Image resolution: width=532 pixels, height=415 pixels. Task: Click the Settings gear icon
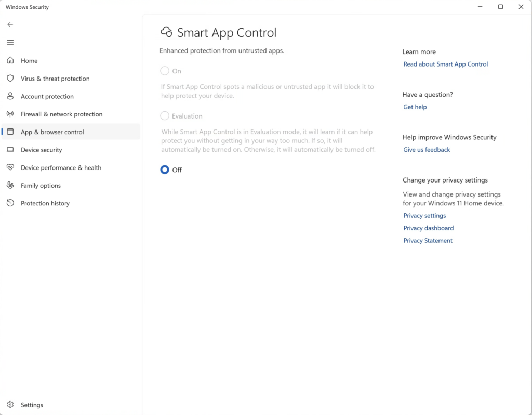10,405
